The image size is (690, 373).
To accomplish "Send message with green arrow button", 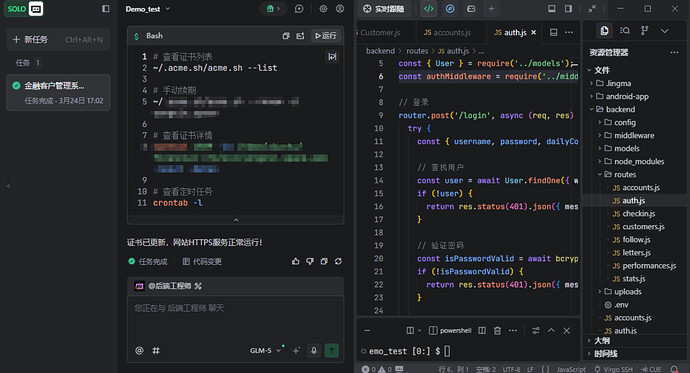I will pyautogui.click(x=332, y=351).
